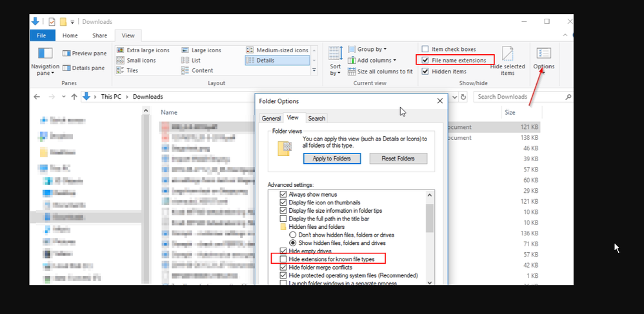Click the Size column header
This screenshot has width=644, height=314.
(510, 112)
